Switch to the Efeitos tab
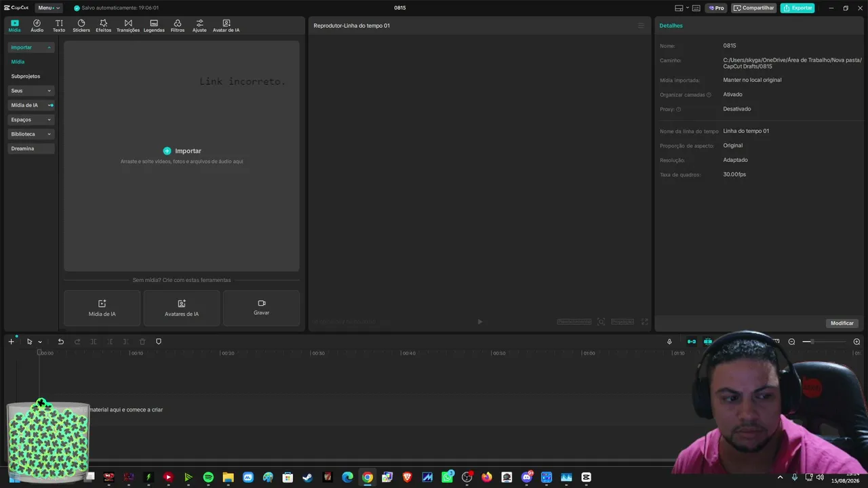Image resolution: width=868 pixels, height=488 pixels. pos(103,26)
